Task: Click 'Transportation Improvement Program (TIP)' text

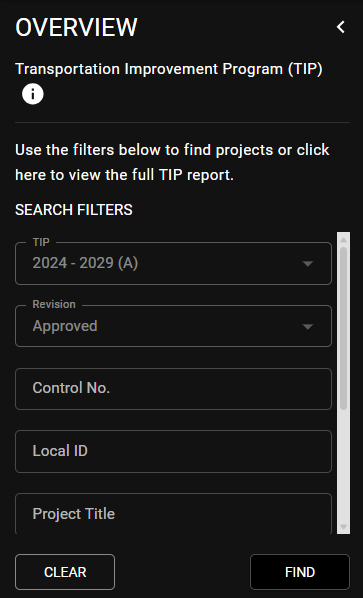Action: pyautogui.click(x=169, y=69)
